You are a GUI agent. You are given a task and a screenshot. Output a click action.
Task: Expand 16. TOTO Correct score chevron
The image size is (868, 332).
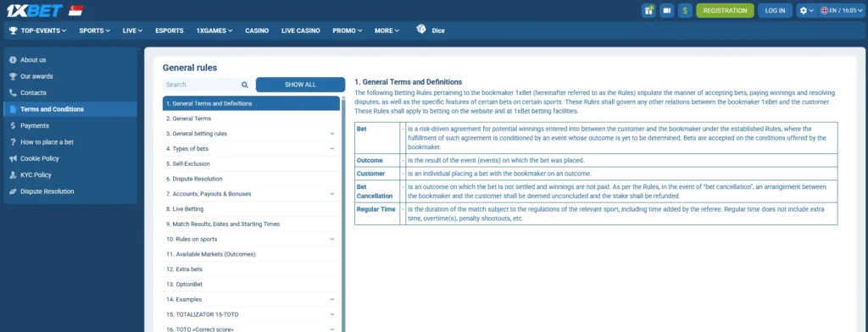pyautogui.click(x=332, y=329)
